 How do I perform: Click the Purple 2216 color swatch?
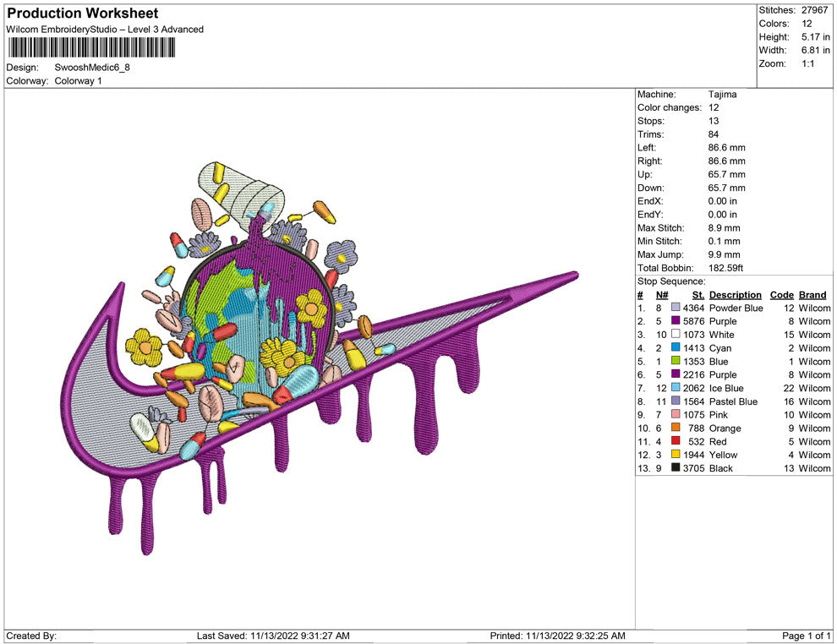click(x=676, y=374)
